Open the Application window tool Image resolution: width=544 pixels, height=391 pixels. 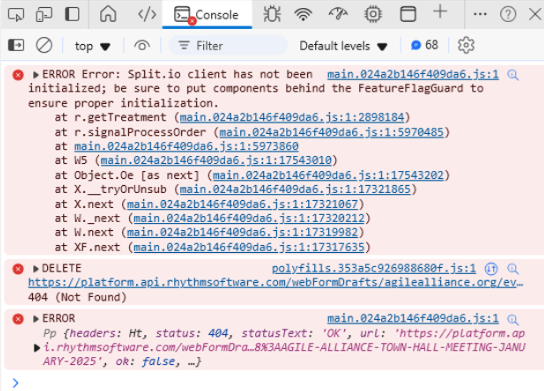[x=408, y=15]
